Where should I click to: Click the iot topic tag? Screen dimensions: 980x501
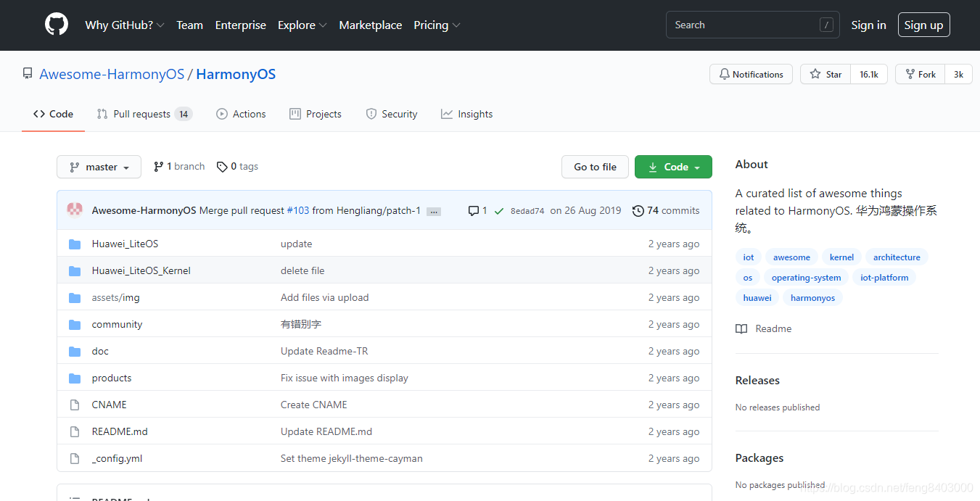pos(749,257)
